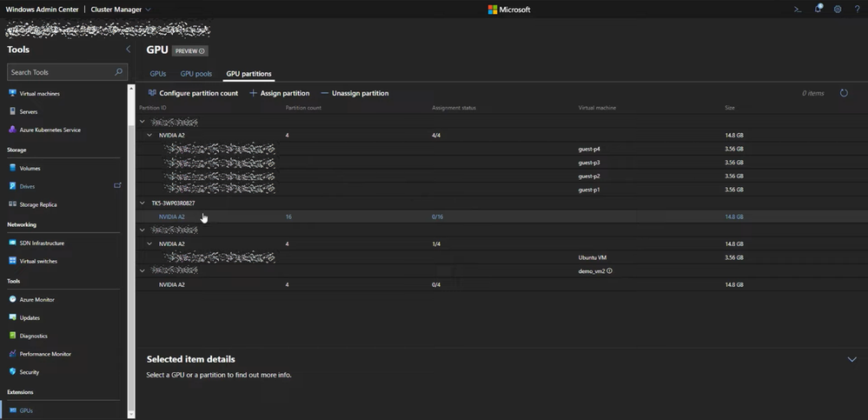Viewport: 868px width, 420px height.
Task: Collapse the Selected item details panel
Action: coord(852,360)
